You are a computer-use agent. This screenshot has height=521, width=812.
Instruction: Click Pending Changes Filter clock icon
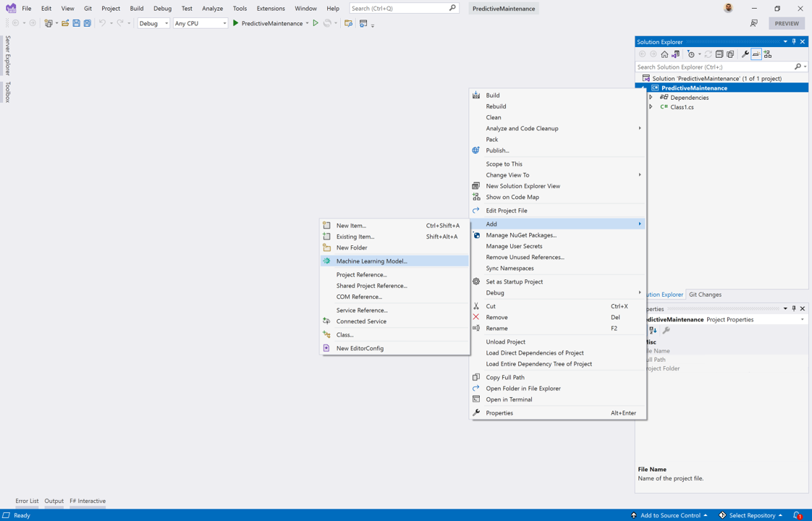click(691, 54)
